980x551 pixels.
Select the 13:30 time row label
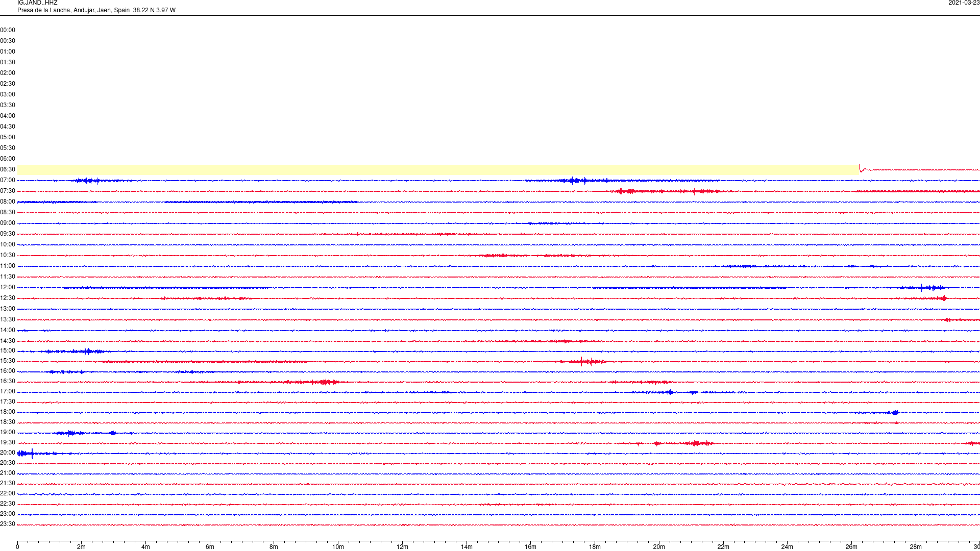pos(8,319)
